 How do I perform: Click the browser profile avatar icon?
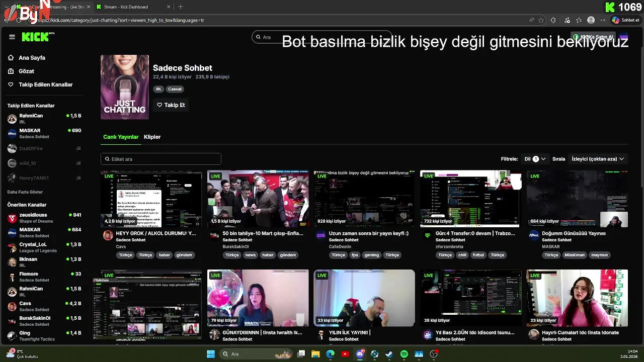click(x=591, y=20)
